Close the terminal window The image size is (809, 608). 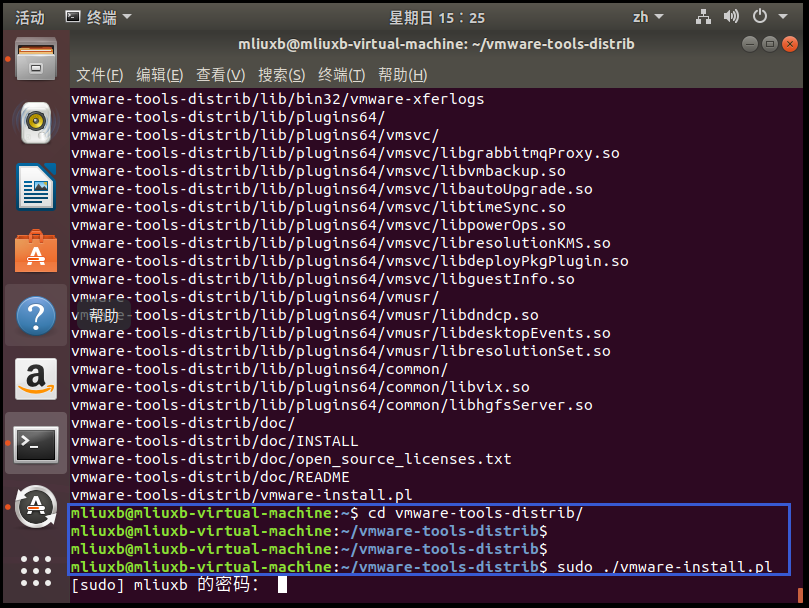(x=789, y=44)
